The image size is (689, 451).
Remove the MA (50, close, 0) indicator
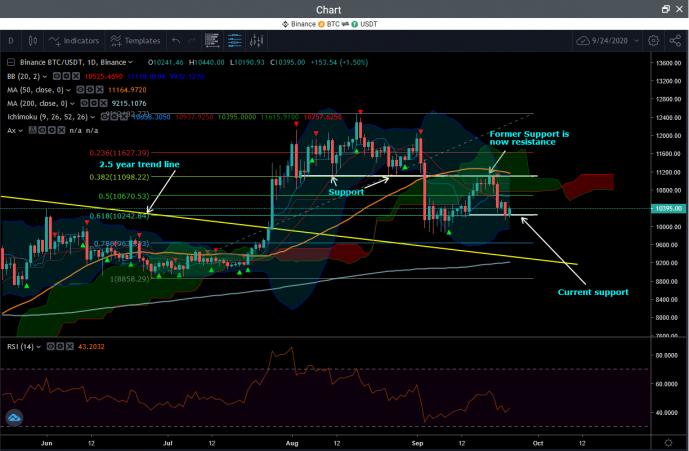click(x=100, y=90)
